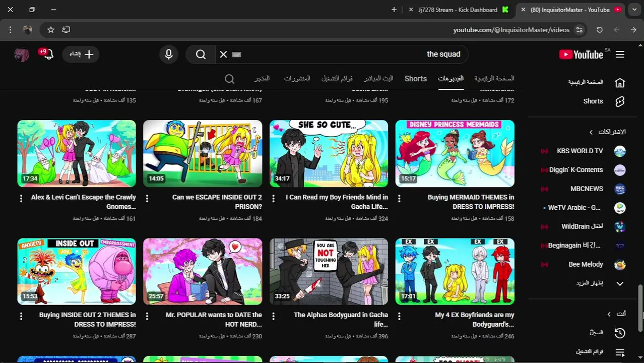Image resolution: width=644 pixels, height=363 pixels.
Task: Open options for 'The Alphas Bodyguard' video
Action: [x=273, y=317]
